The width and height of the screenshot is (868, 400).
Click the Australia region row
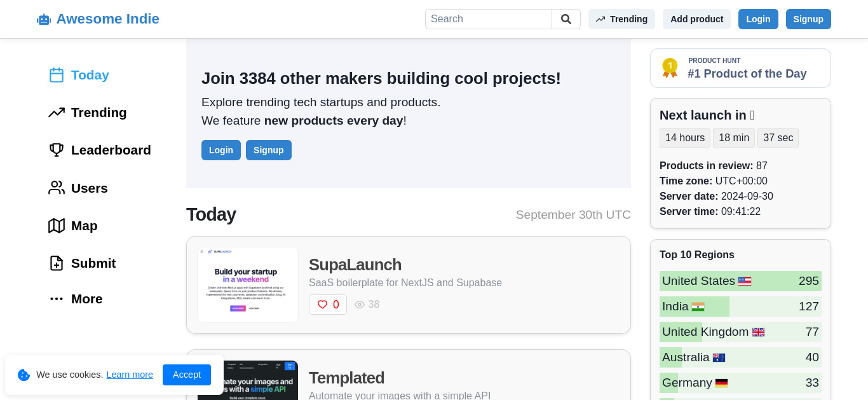tap(740, 357)
